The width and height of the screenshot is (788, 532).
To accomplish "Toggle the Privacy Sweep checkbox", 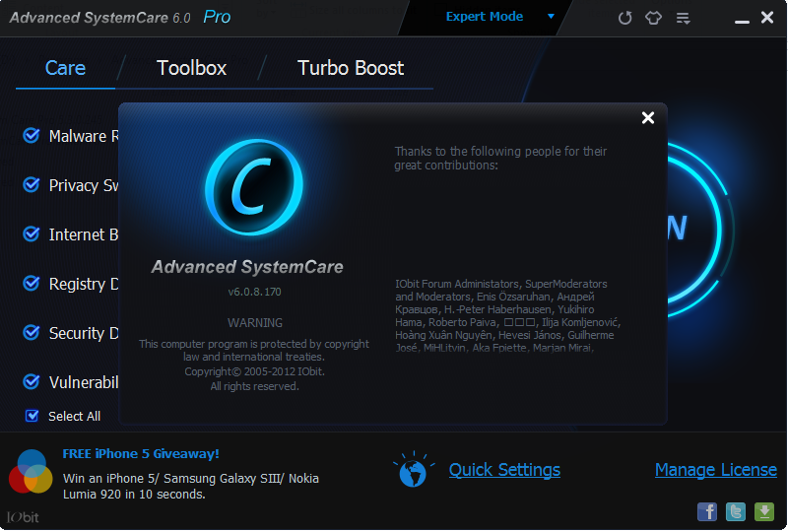I will click(x=32, y=184).
